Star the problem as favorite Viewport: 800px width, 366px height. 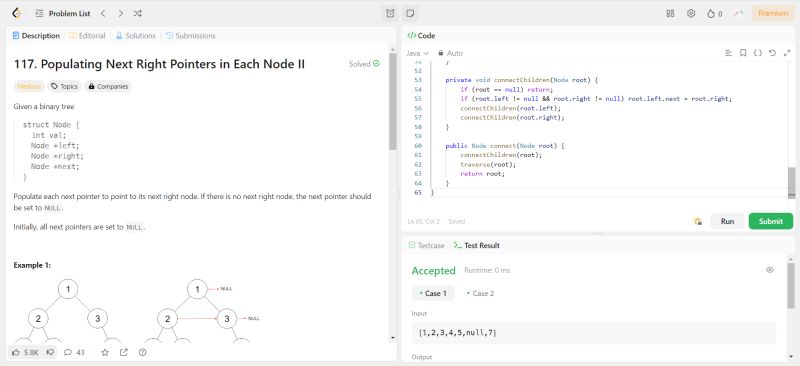(105, 352)
